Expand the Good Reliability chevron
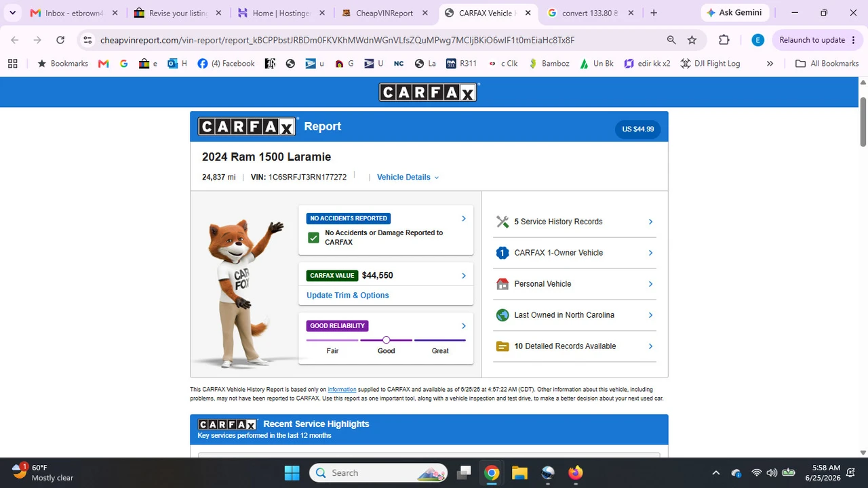 pos(464,325)
